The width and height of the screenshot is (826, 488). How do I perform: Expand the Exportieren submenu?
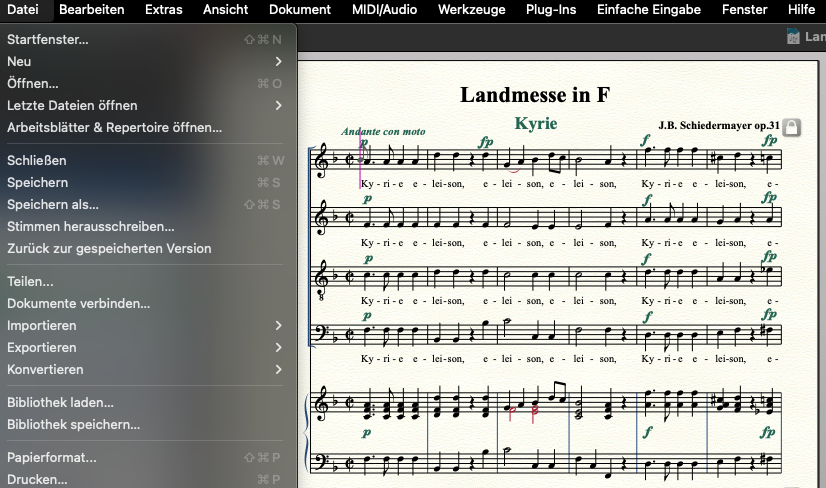(x=145, y=348)
